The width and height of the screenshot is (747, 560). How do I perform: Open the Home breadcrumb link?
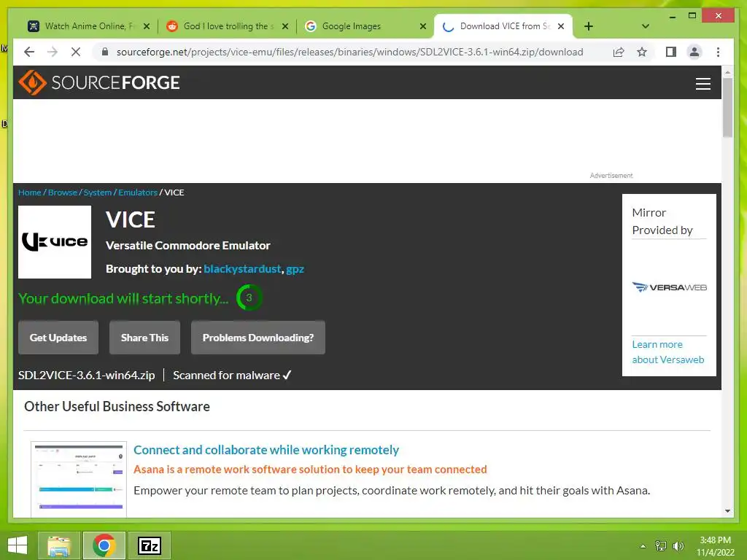[29, 192]
